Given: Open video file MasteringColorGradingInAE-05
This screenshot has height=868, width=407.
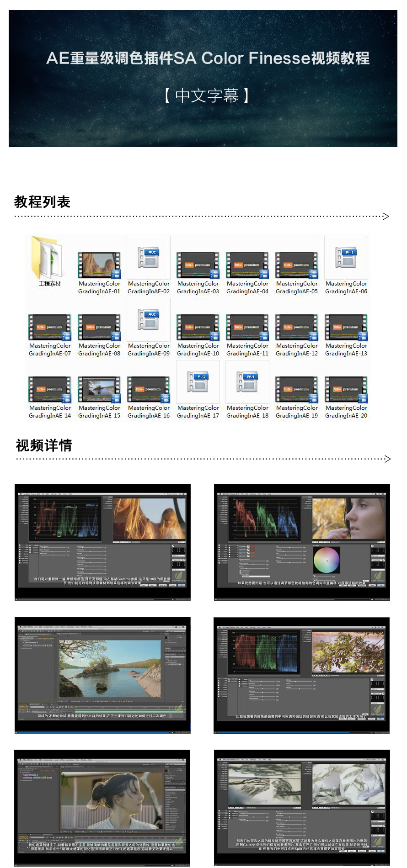Looking at the screenshot, I should pos(297,265).
